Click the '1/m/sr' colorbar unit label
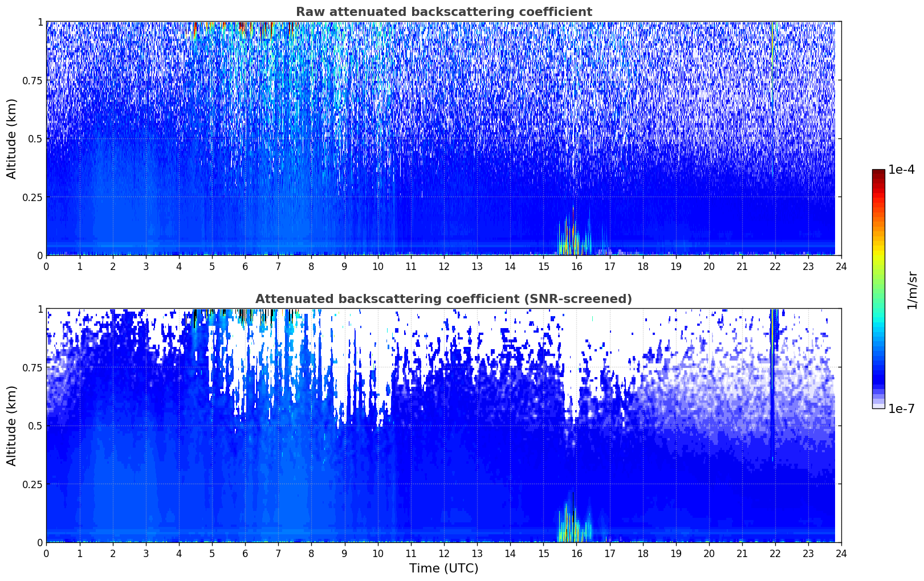 (912, 290)
